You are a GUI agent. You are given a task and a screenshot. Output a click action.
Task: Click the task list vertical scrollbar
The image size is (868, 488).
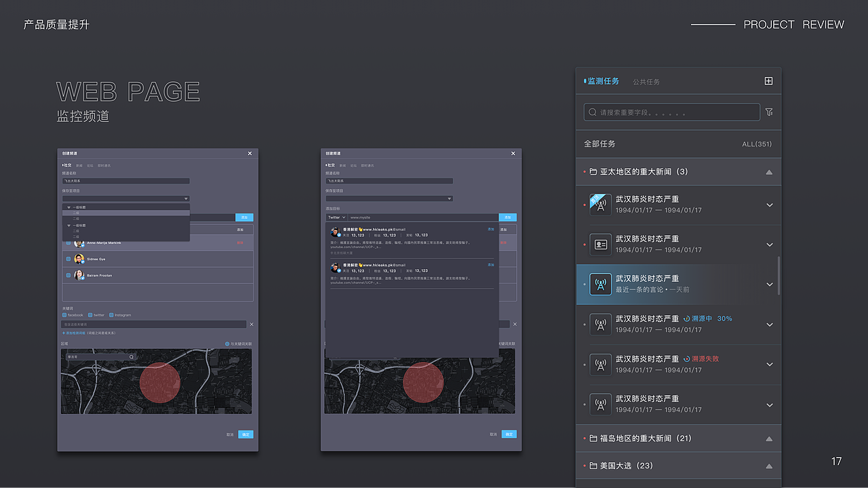point(778,275)
